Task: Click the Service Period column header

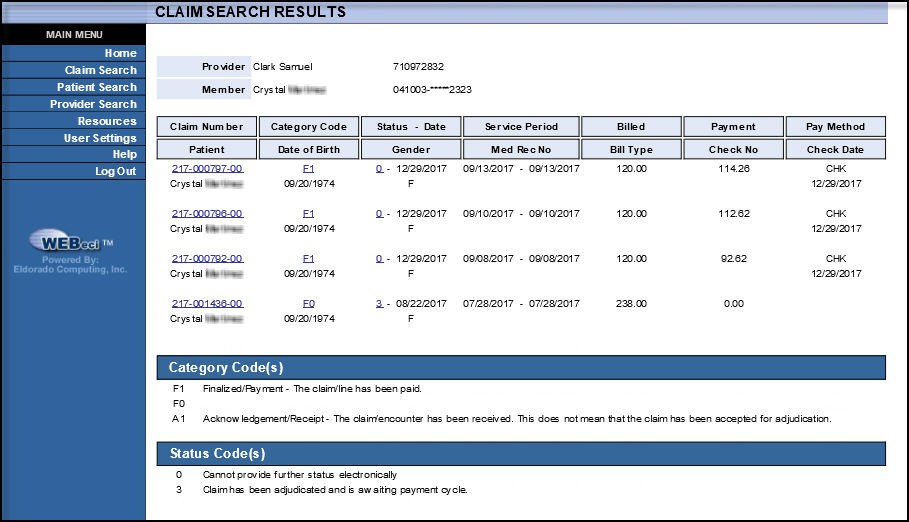Action: tap(519, 127)
